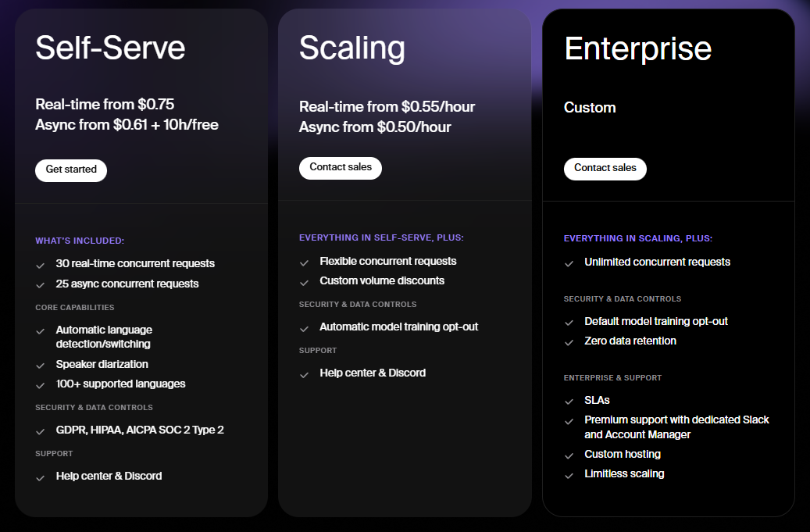Click Contact sales on the Enterprise plan
This screenshot has height=532, width=810.
tap(605, 169)
